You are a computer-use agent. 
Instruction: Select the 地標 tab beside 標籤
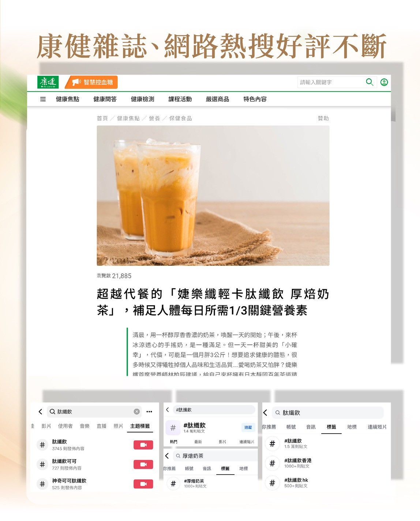(x=352, y=427)
